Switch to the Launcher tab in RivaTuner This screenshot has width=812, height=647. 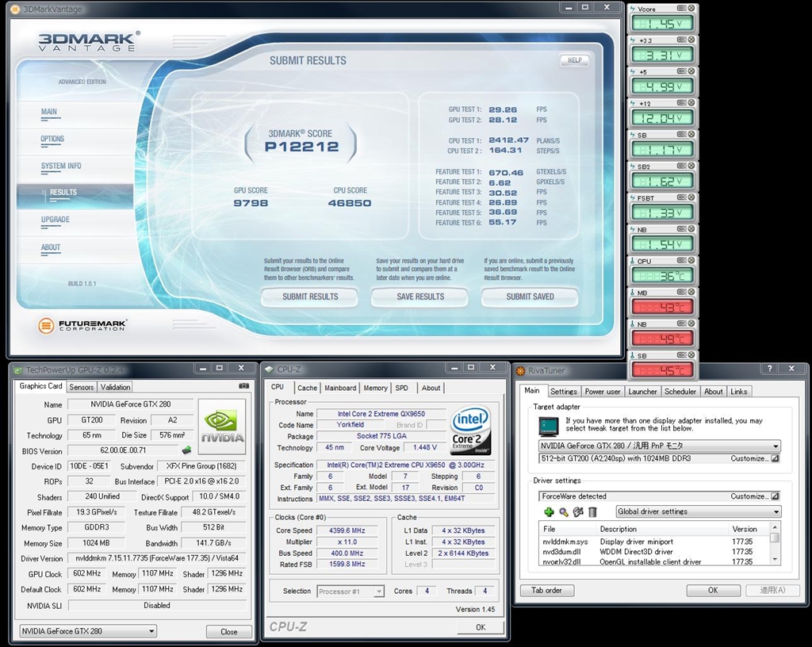click(642, 392)
